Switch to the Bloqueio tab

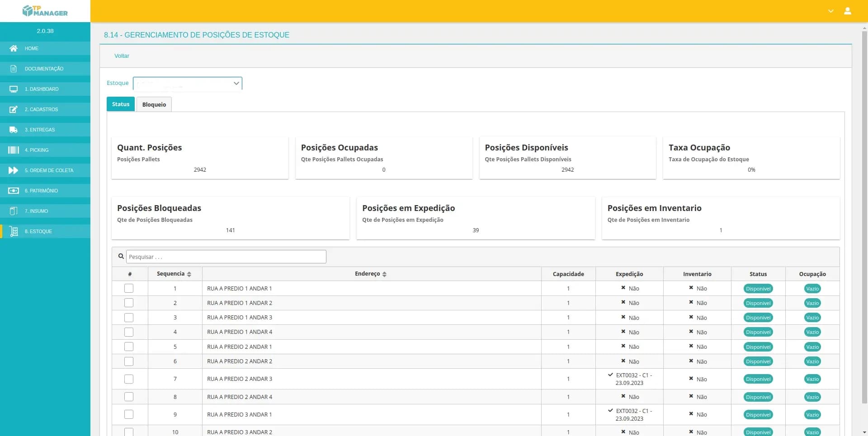point(154,104)
